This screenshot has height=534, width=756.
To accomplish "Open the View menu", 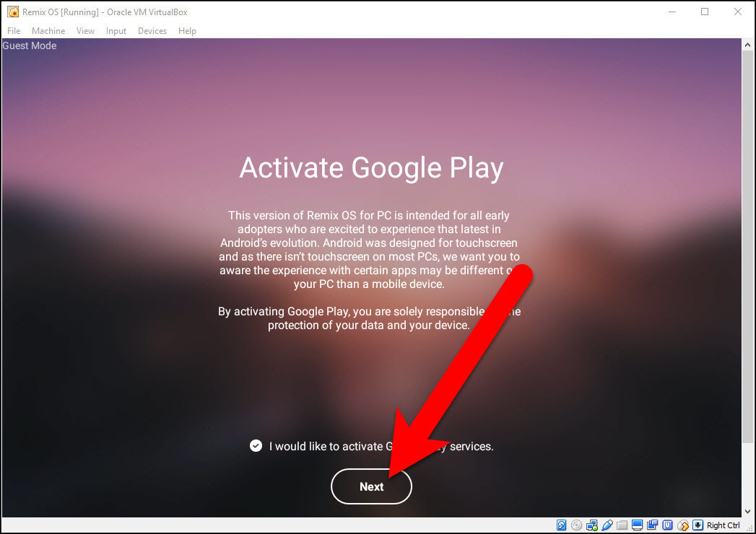I will click(x=85, y=31).
